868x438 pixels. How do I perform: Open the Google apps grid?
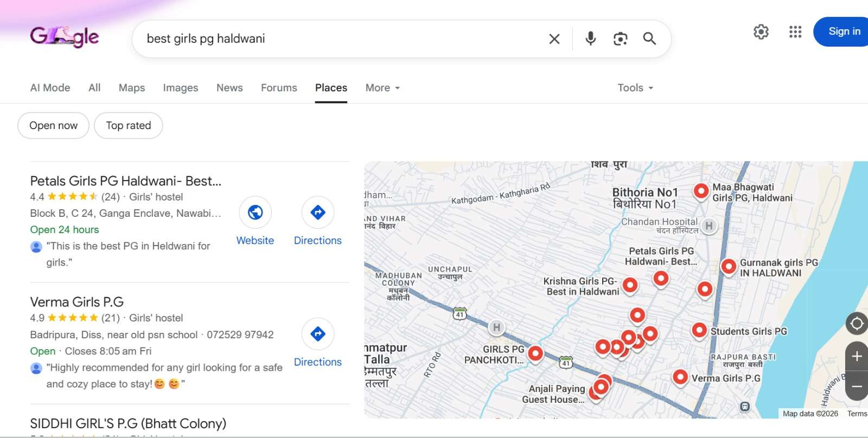pyautogui.click(x=795, y=32)
